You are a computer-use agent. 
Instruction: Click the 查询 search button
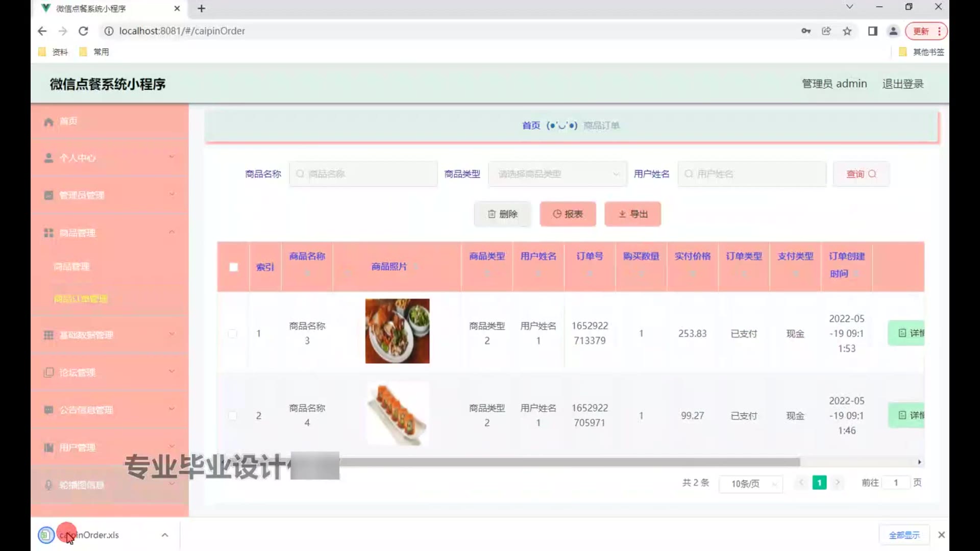tap(861, 174)
